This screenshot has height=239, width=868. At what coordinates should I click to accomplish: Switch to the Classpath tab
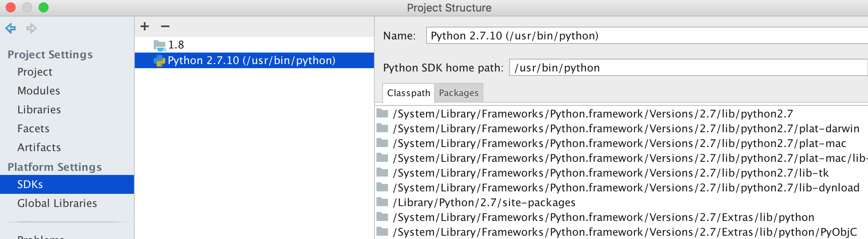pos(409,93)
